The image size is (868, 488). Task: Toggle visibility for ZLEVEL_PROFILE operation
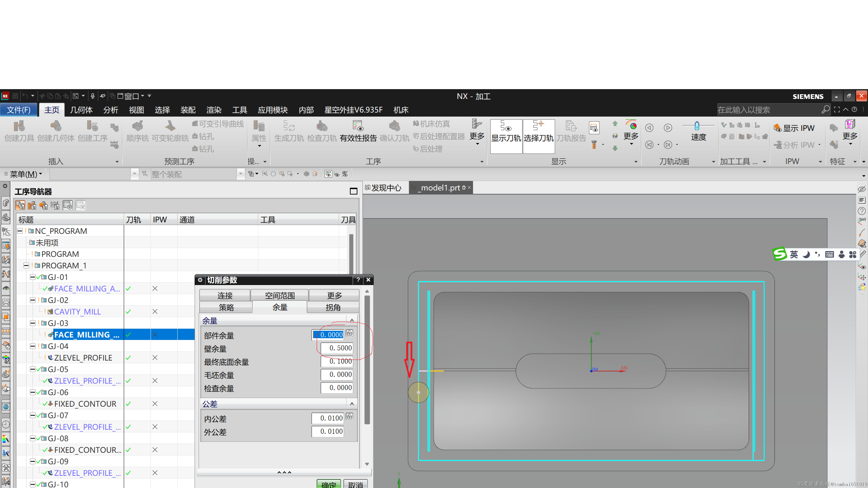pyautogui.click(x=127, y=358)
